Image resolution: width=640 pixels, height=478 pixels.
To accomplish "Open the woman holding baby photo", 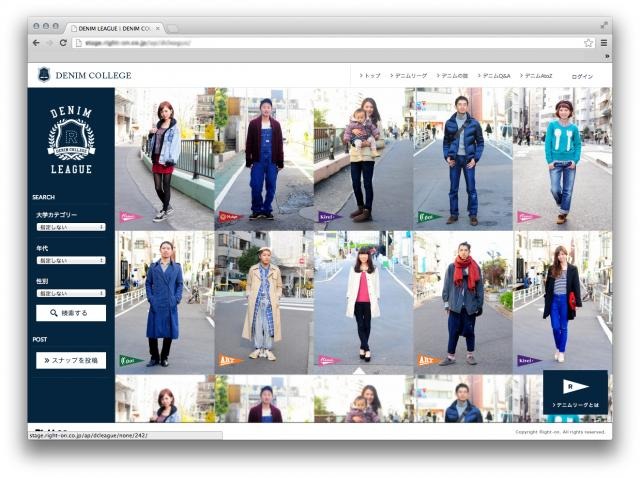I will 364,159.
